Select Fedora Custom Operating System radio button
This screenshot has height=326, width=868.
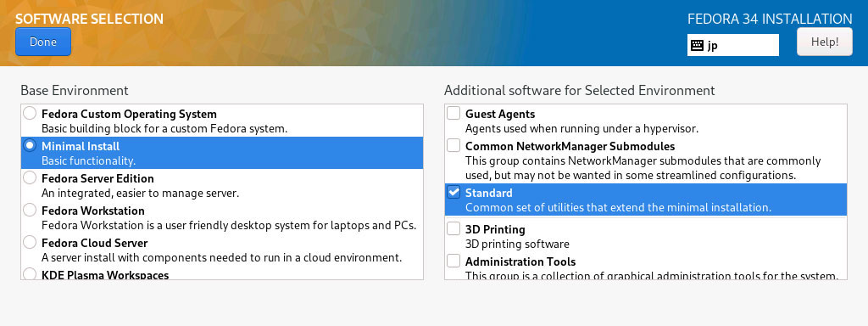[30, 114]
